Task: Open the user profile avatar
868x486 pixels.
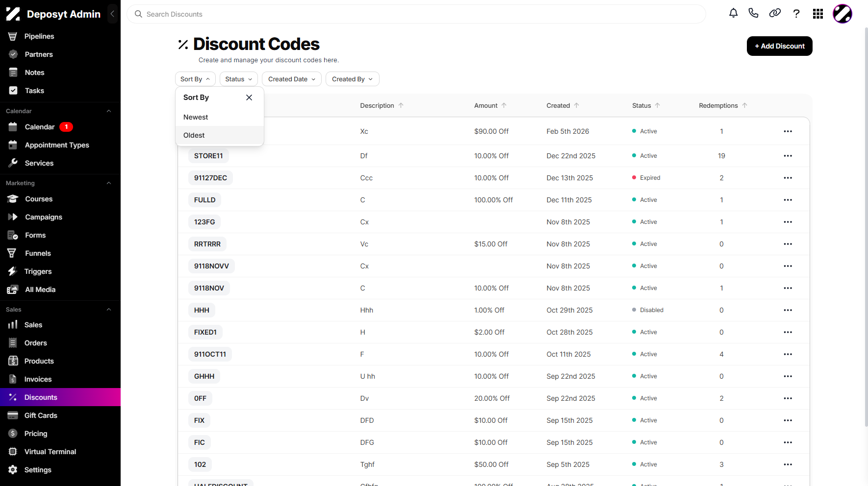Action: (842, 14)
